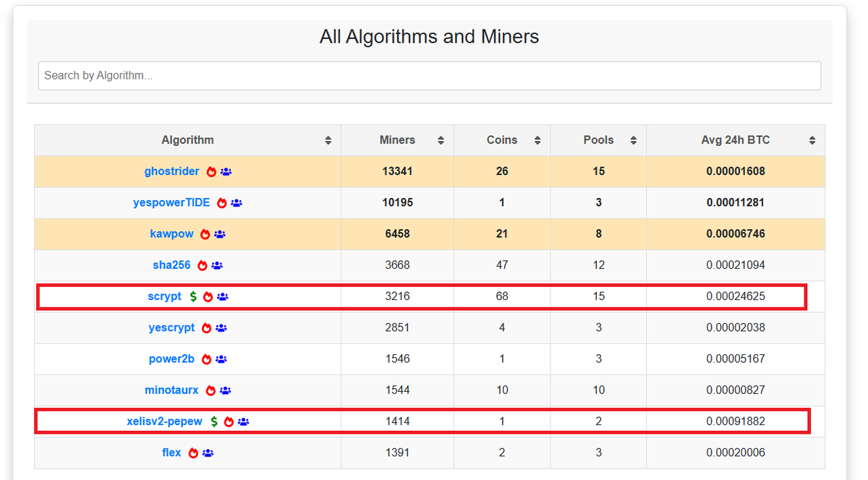The width and height of the screenshot is (868, 480).
Task: Open the yescrypt algorithm link
Action: 171,327
